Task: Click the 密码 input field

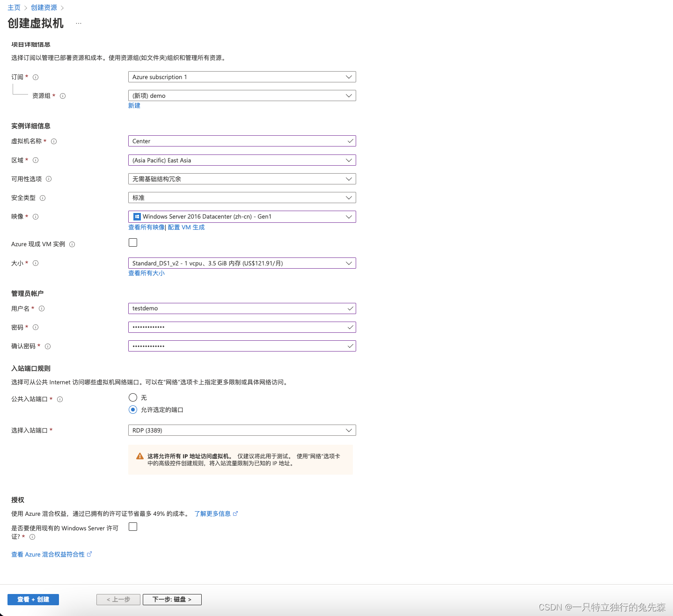Action: point(242,327)
